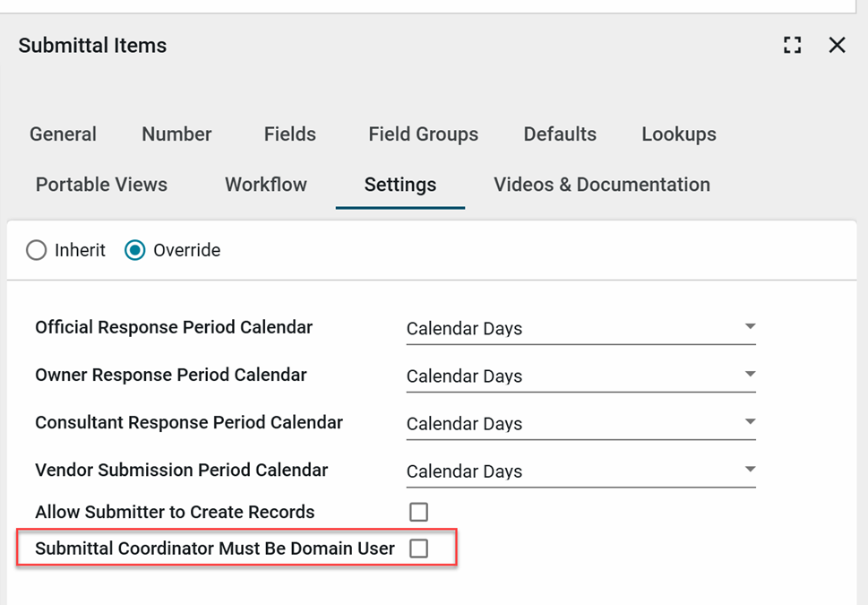Image resolution: width=868 pixels, height=605 pixels.
Task: Switch to the Workflow tab
Action: tap(265, 185)
